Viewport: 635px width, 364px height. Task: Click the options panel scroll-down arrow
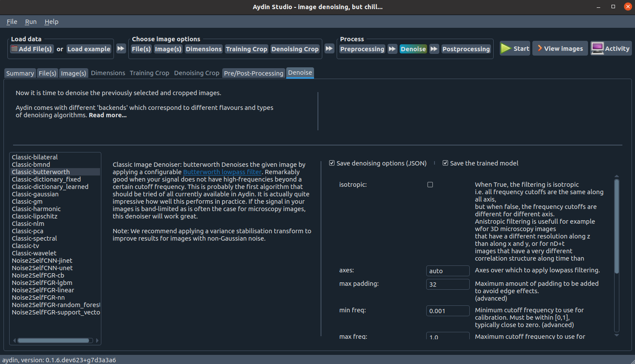[x=616, y=335]
